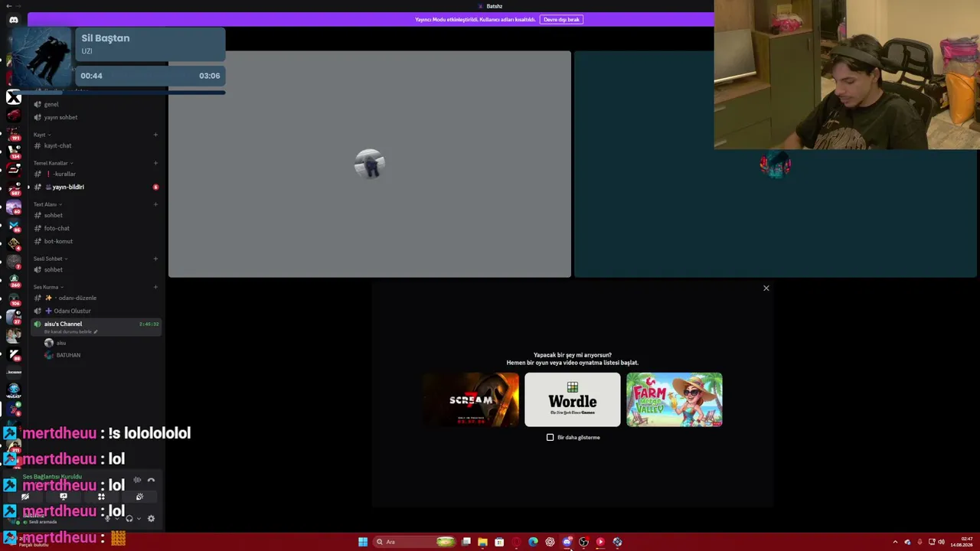The image size is (980, 551).
Task: Add a channel to Temel Kanallar
Action: click(155, 163)
